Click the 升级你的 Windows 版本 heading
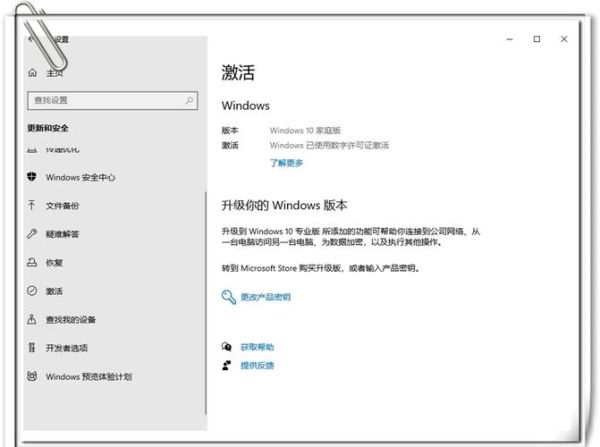 [x=284, y=206]
